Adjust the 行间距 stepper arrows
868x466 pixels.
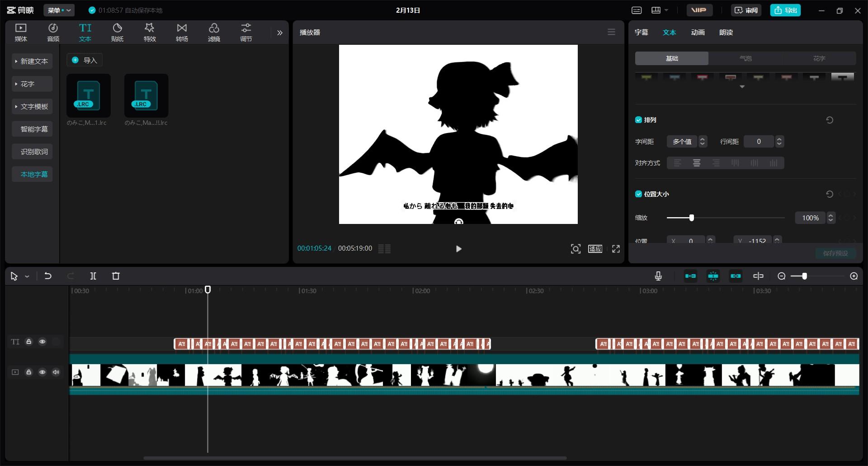[x=779, y=142]
